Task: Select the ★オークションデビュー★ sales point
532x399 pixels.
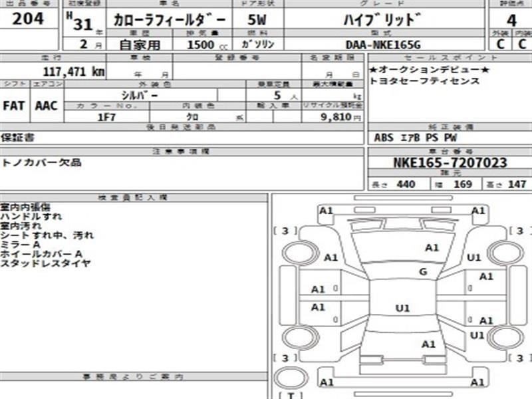Action: click(x=429, y=70)
